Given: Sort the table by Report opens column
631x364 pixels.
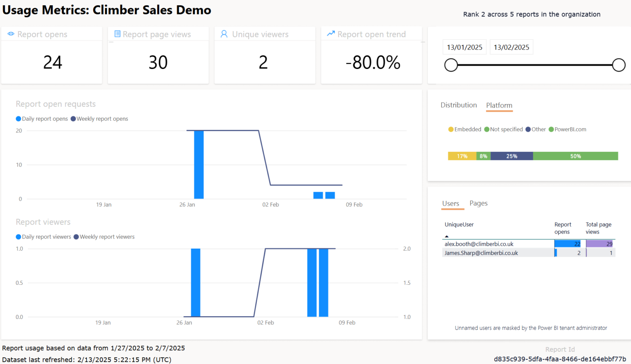Looking at the screenshot, I should coord(563,228).
